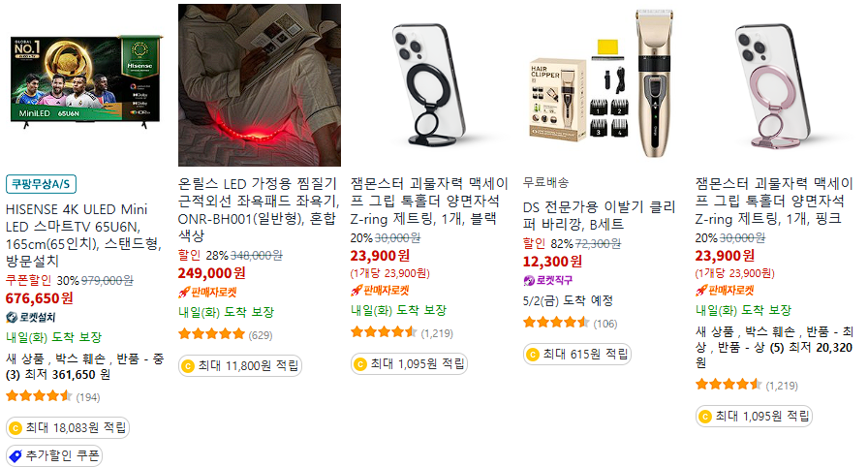Click the 최대 615원 적립 badge
Image resolution: width=868 pixels, height=467 pixels.
(577, 354)
